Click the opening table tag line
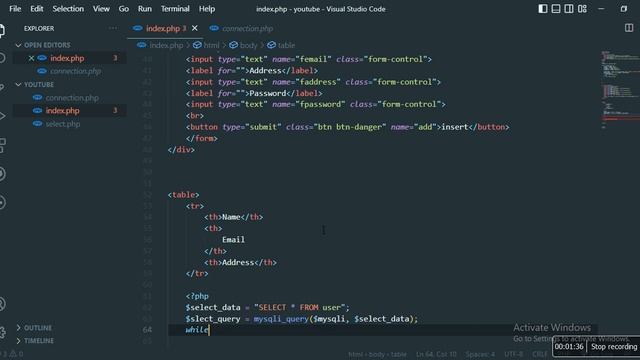The height and width of the screenshot is (360, 640). click(183, 195)
